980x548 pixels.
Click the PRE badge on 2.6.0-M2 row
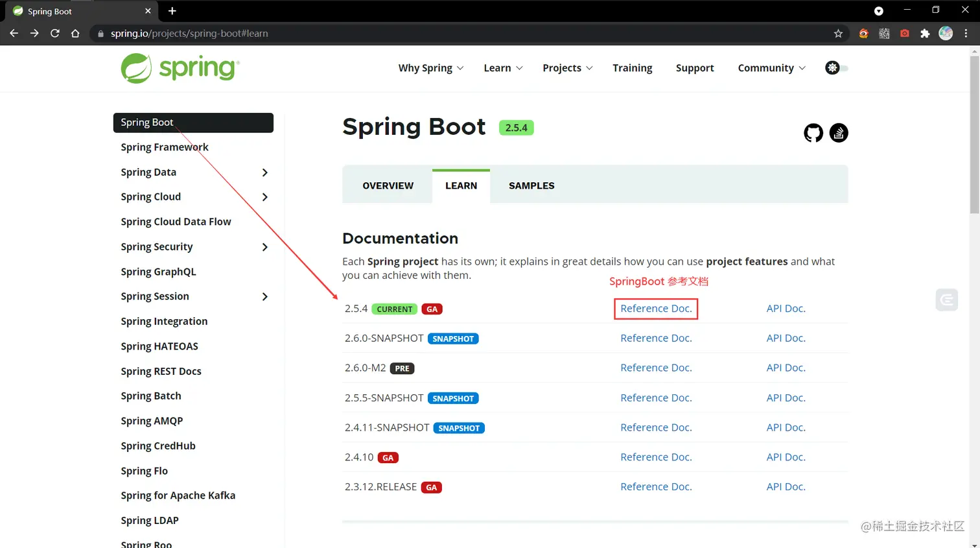pyautogui.click(x=402, y=368)
